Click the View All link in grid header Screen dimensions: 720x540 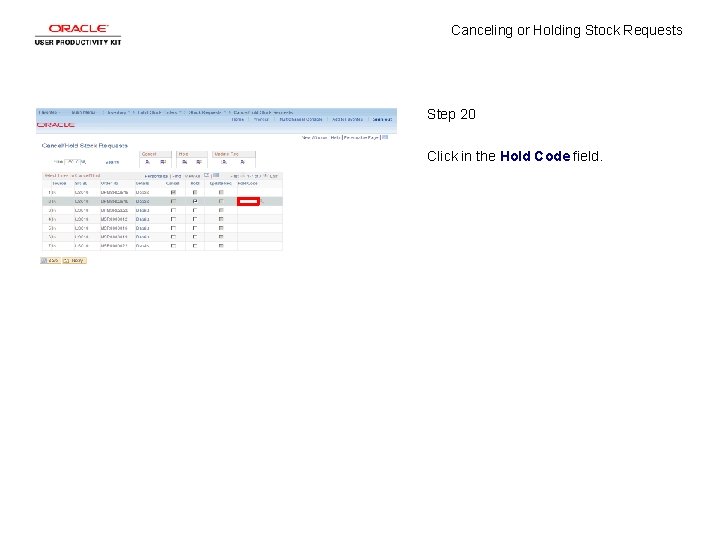pyautogui.click(x=192, y=176)
